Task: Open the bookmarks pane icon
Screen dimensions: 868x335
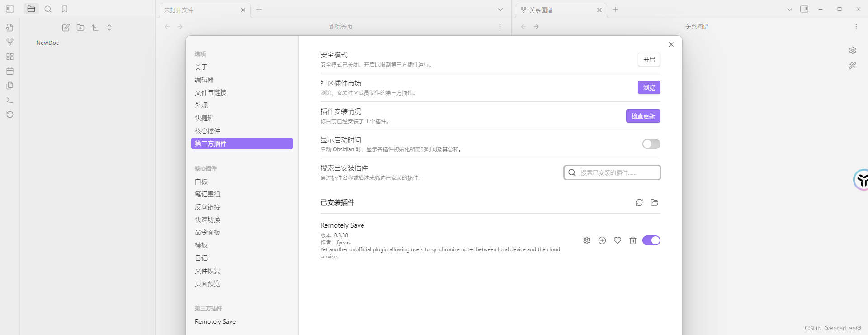Action: (x=65, y=9)
